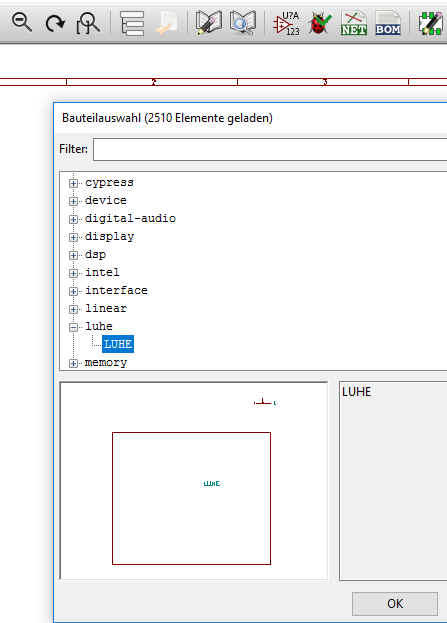Click the footprint assignment icon
This screenshot has width=447, height=623.
pyautogui.click(x=431, y=23)
